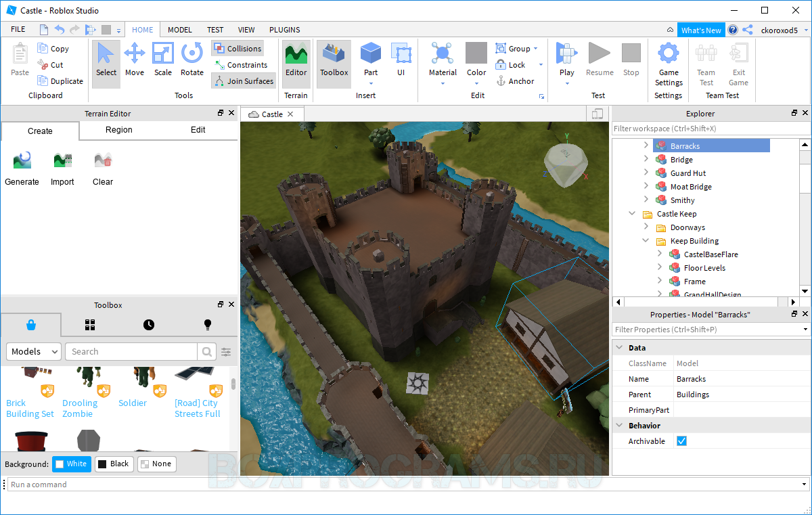The width and height of the screenshot is (812, 515).
Task: Set toolbox background to Black
Action: point(113,464)
